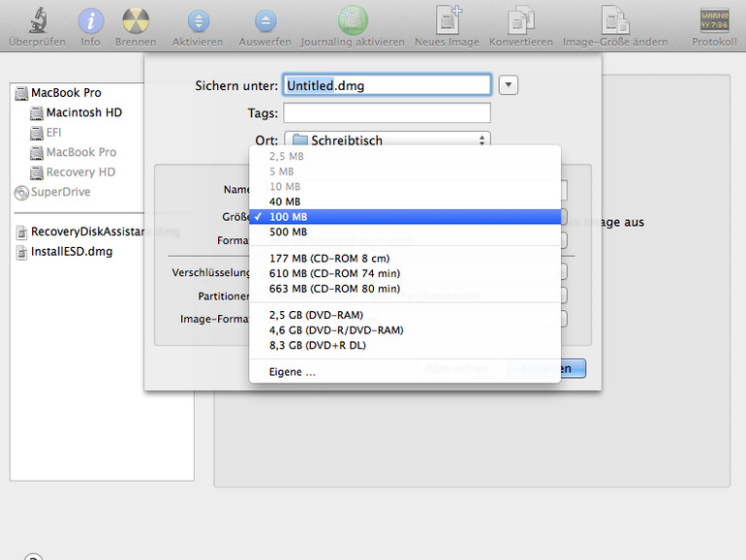Click the disk icon beside Macintosh HD
This screenshot has width=746, height=560.
37,113
